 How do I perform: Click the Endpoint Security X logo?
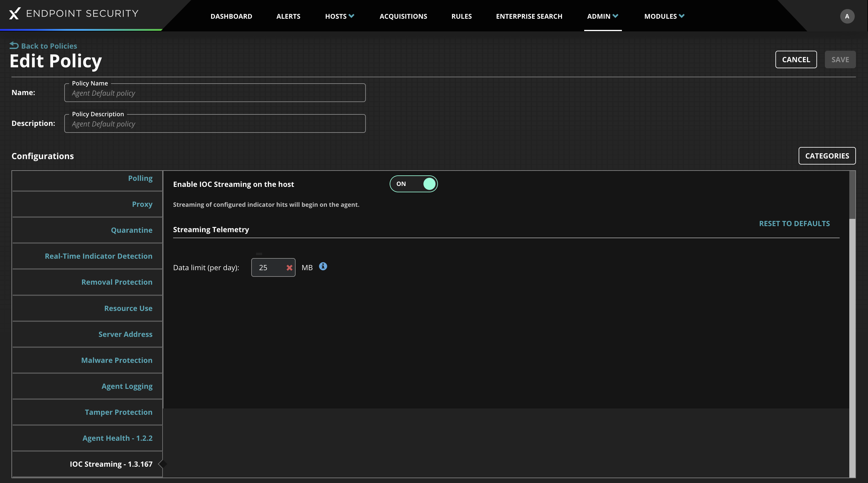(x=14, y=14)
